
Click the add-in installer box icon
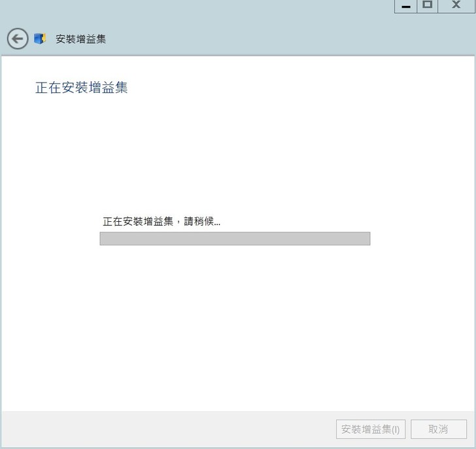pos(40,39)
